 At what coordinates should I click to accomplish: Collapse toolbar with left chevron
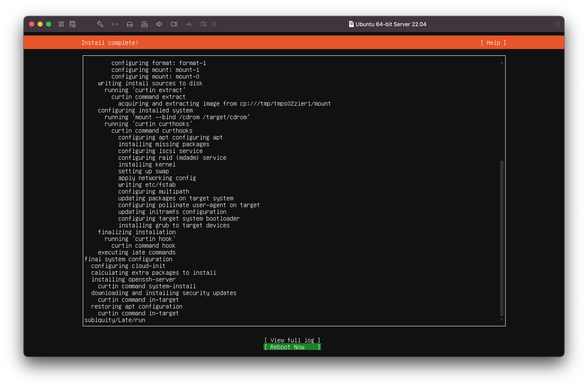click(214, 24)
